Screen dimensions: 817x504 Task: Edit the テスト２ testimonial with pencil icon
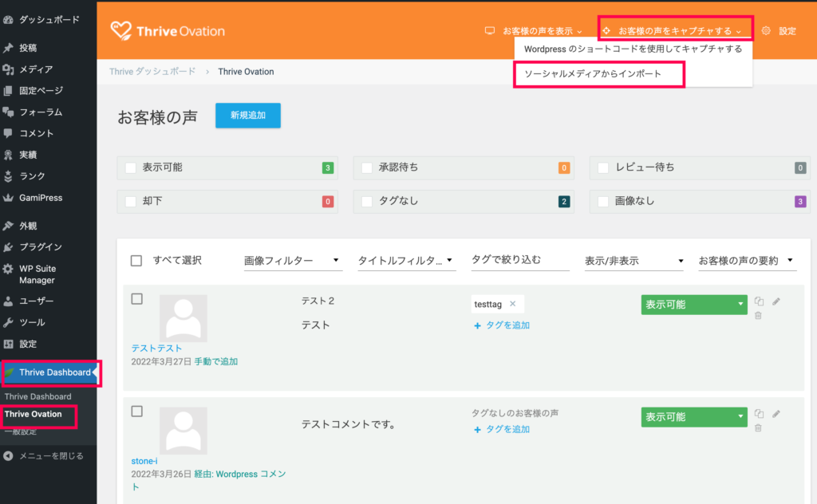(x=776, y=301)
